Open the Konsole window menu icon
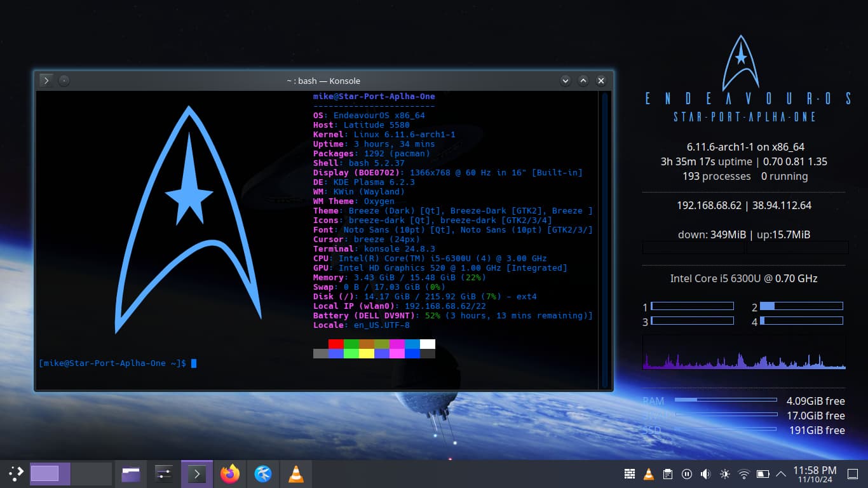Image resolution: width=868 pixels, height=488 pixels. click(46, 81)
